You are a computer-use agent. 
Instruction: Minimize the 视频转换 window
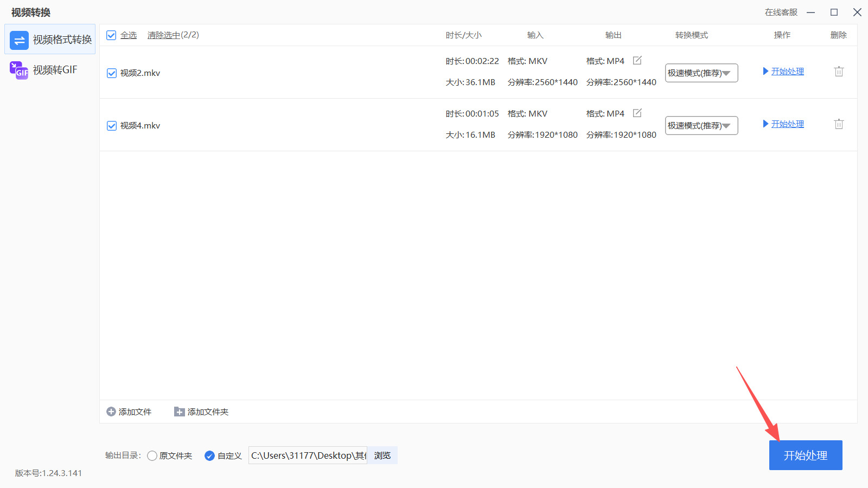811,12
